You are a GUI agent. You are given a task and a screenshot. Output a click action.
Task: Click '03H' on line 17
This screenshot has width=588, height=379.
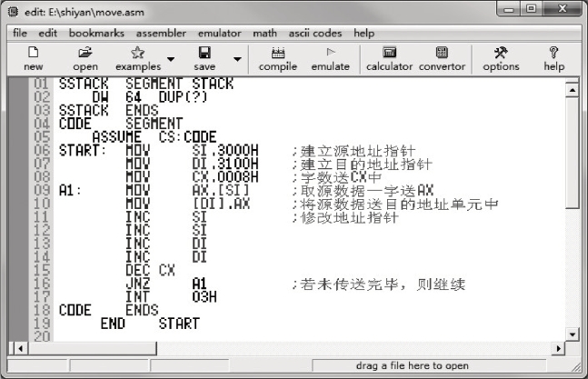coord(204,297)
